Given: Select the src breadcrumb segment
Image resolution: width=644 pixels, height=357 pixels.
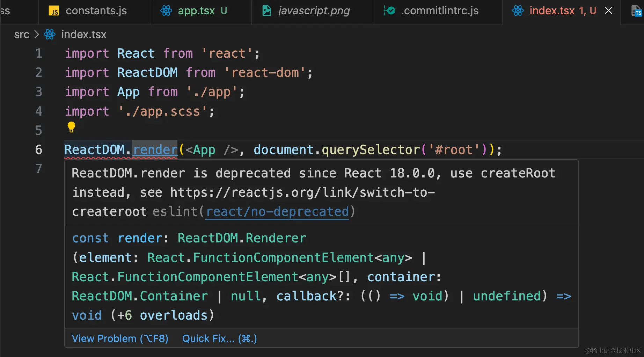Looking at the screenshot, I should (x=22, y=35).
